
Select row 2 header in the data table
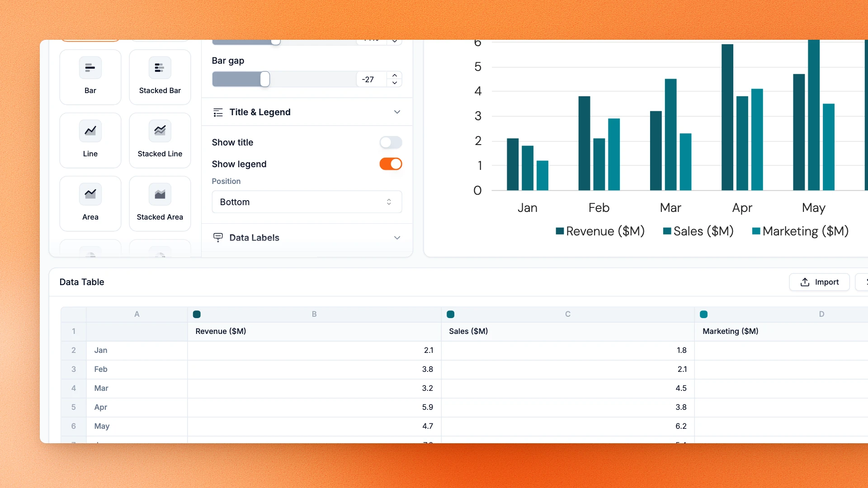pyautogui.click(x=74, y=350)
